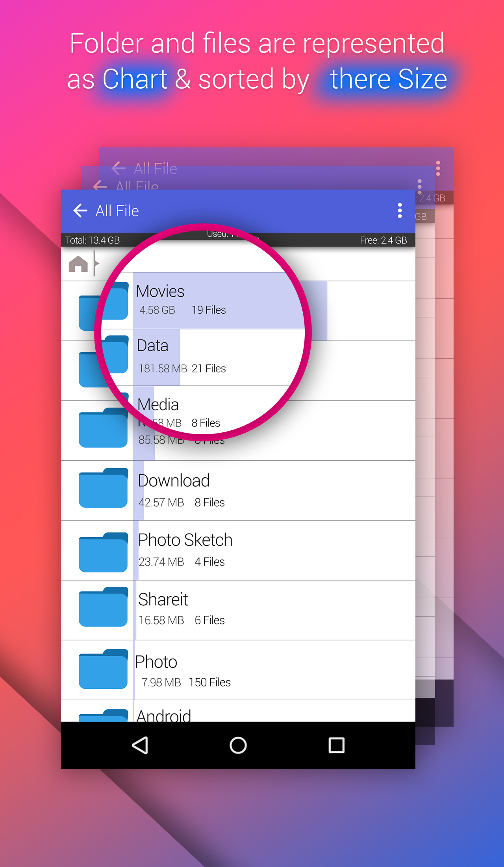Open Photo Sketch folder label

(x=185, y=540)
